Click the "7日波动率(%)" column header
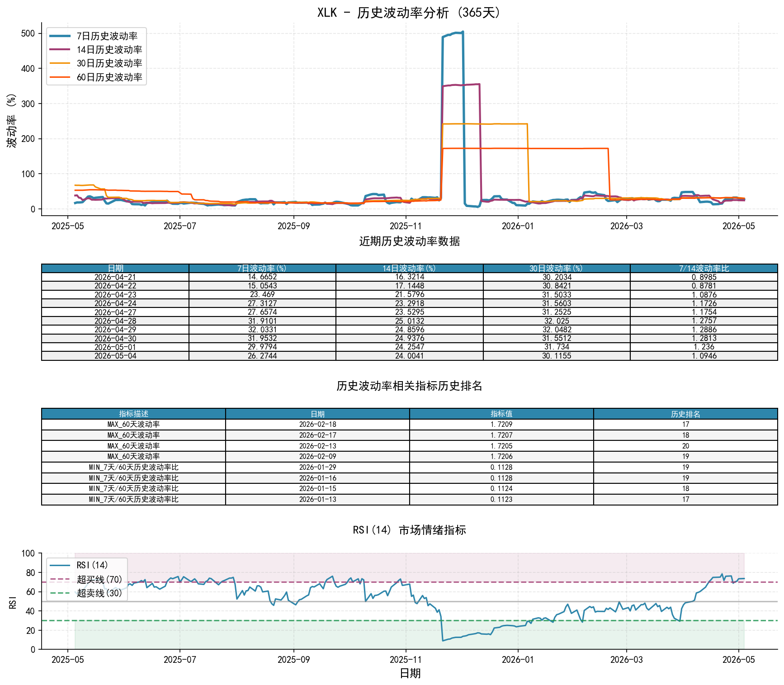Viewport: 784px width, 685px height. (x=262, y=269)
